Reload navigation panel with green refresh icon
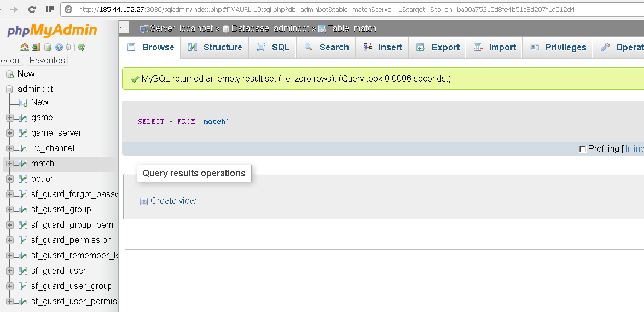644x312 pixels. pyautogui.click(x=82, y=47)
